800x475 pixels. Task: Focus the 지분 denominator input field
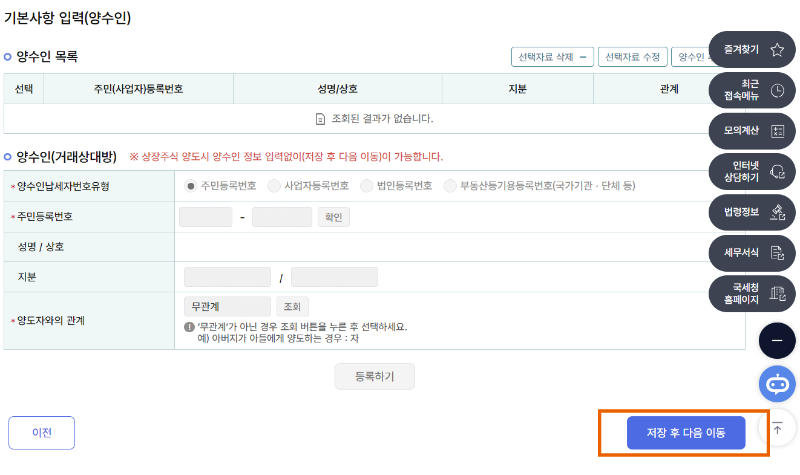334,277
